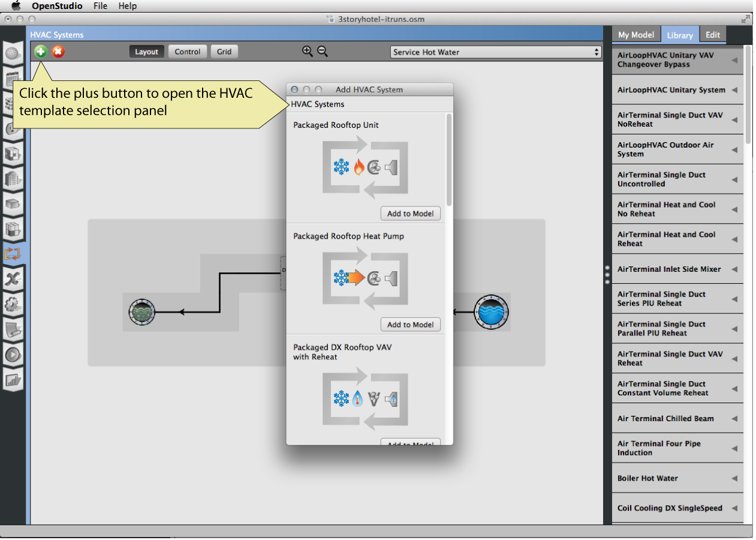
Task: Select Air Terminal Four Pipe Induction item
Action: pyautogui.click(x=677, y=448)
